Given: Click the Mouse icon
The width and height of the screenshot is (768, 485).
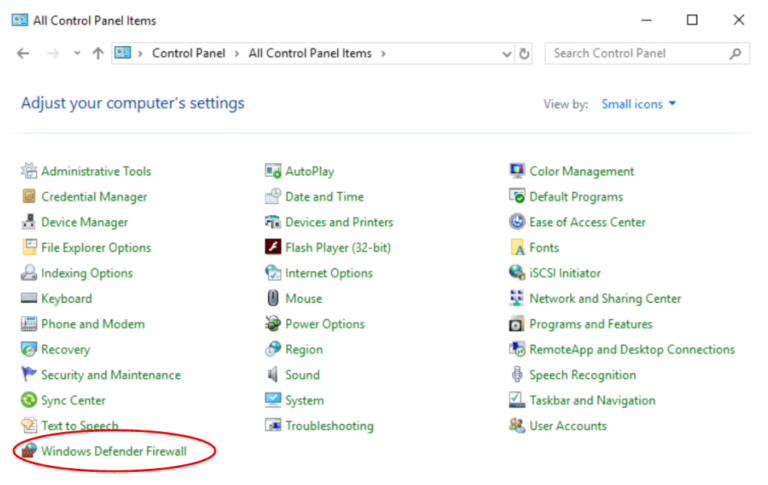Looking at the screenshot, I should tap(273, 298).
